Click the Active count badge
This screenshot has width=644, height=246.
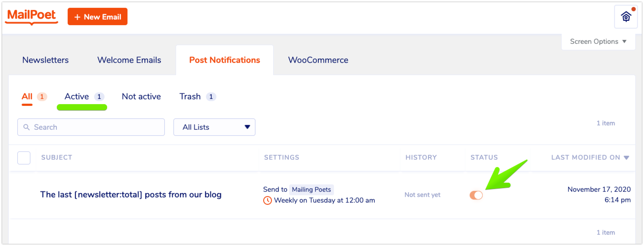(x=99, y=97)
